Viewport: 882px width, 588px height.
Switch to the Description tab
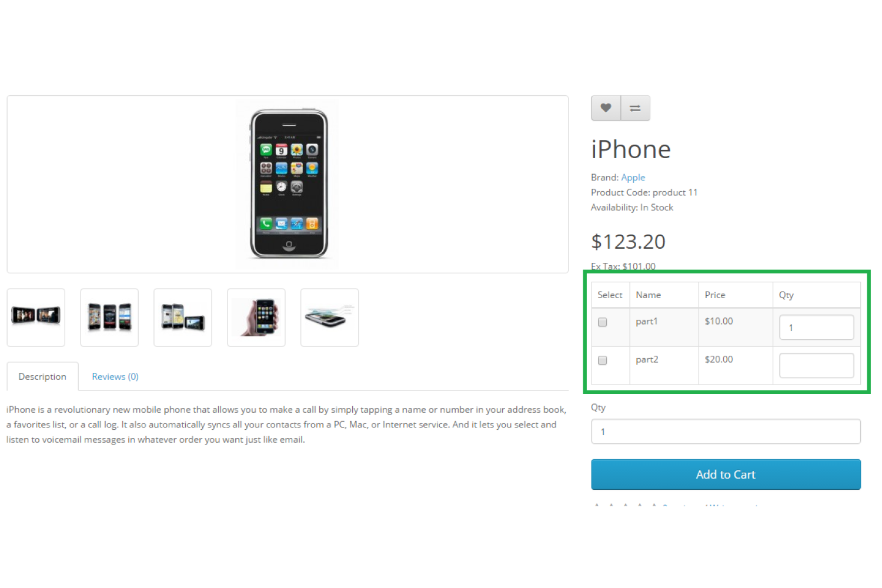[42, 376]
